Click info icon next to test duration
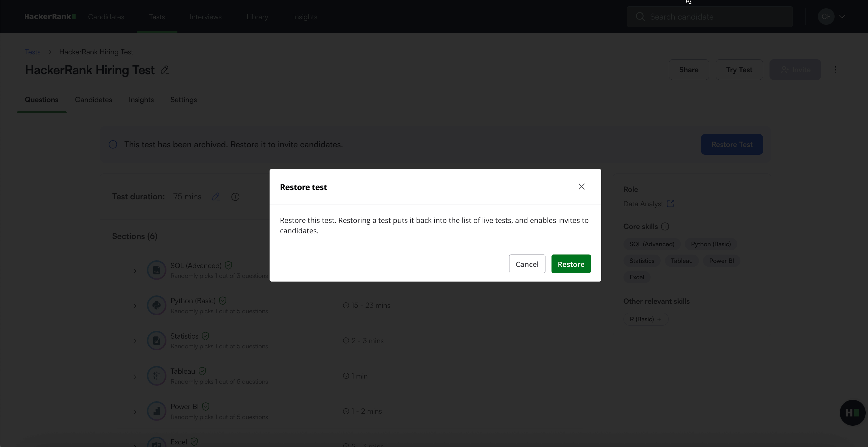The image size is (868, 447). pos(235,196)
